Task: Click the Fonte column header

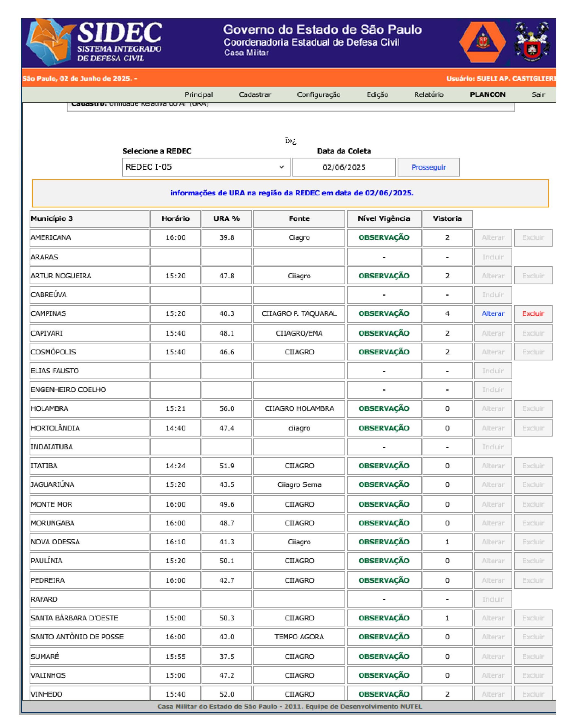Action: tap(299, 219)
